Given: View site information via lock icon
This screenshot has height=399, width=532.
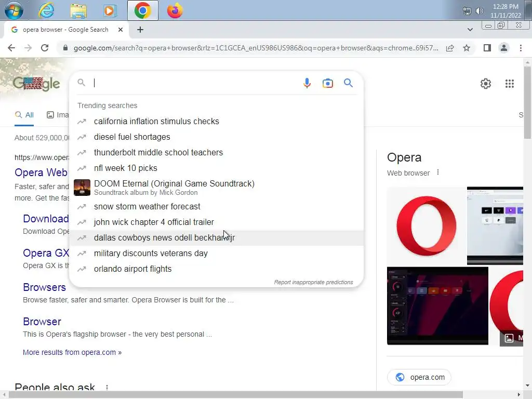Looking at the screenshot, I should pyautogui.click(x=65, y=48).
